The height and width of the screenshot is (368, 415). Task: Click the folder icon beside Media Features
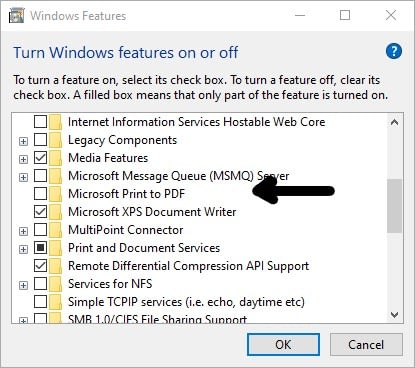coord(55,158)
